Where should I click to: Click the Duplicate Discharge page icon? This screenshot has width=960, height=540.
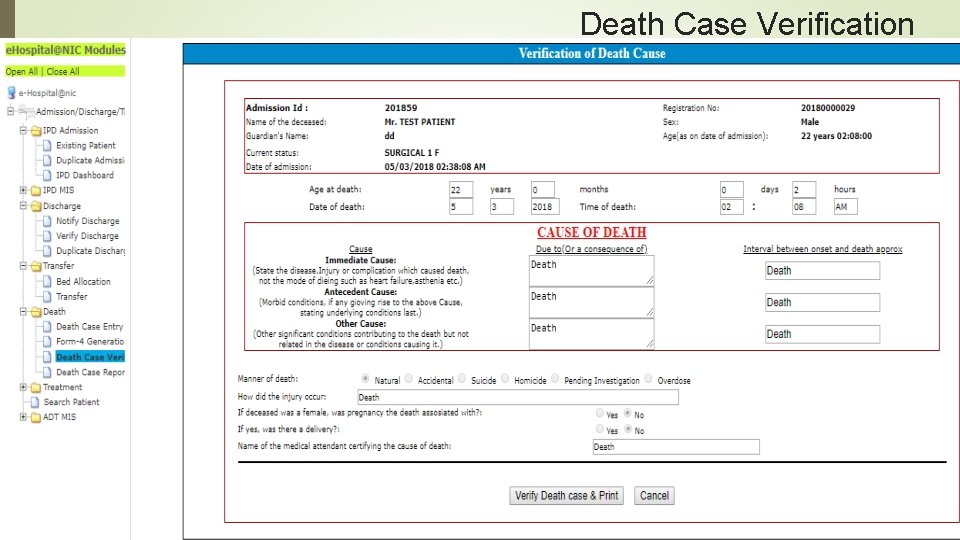(47, 250)
